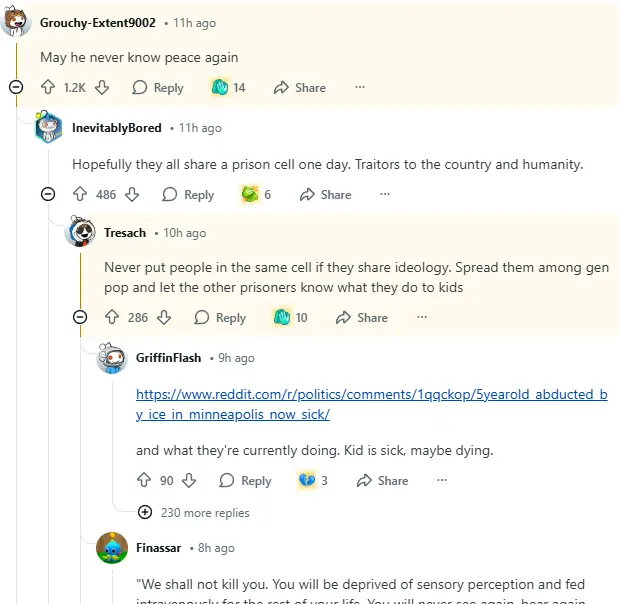Reply to GriffinFlash's comment

(245, 481)
